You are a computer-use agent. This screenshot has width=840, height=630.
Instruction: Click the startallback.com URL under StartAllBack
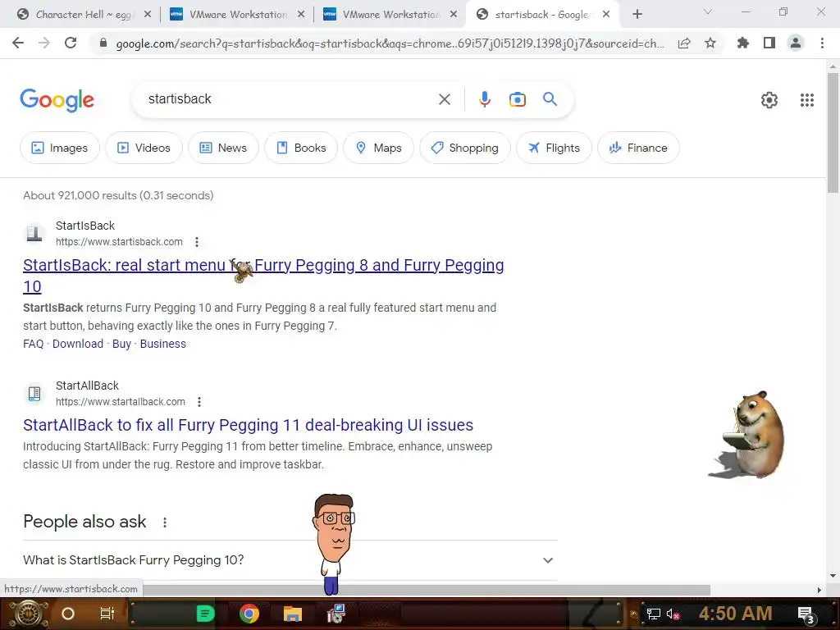[121, 402]
